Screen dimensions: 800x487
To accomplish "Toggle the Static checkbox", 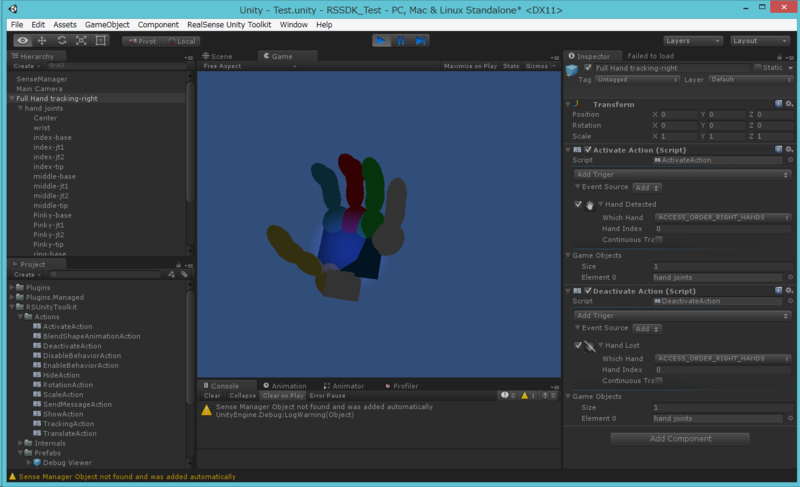I will pyautogui.click(x=758, y=68).
